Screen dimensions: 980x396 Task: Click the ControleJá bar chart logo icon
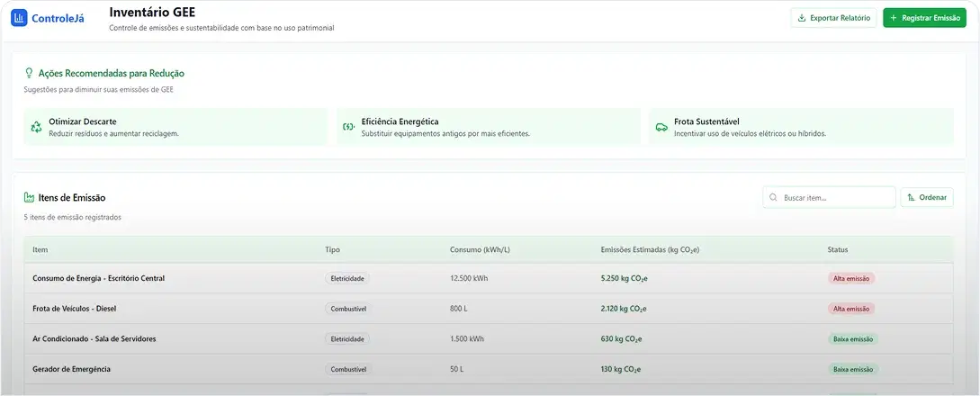[19, 17]
